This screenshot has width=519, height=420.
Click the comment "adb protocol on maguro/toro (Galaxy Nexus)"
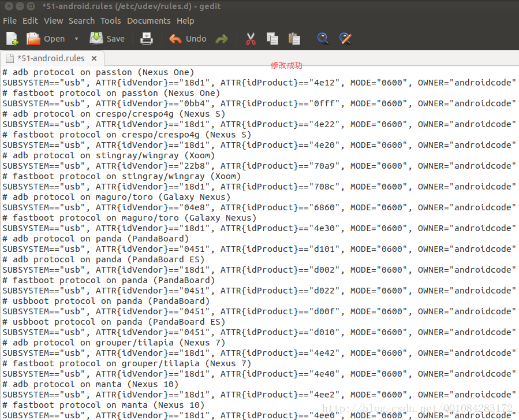(x=121, y=197)
